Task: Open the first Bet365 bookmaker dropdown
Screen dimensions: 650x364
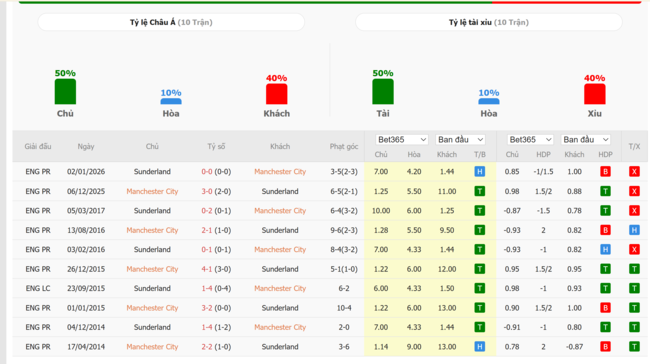Action: click(x=401, y=140)
